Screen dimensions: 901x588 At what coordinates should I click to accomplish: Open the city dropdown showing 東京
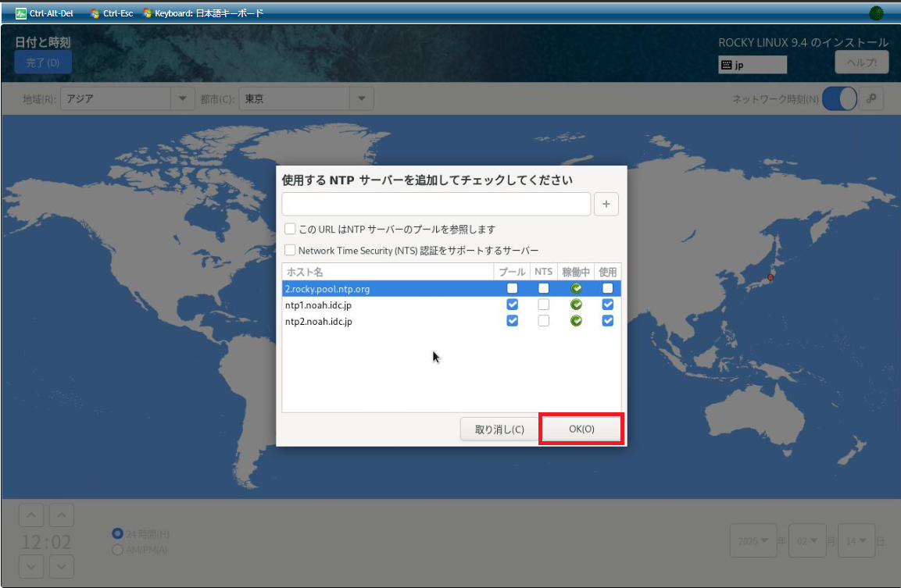pyautogui.click(x=361, y=98)
